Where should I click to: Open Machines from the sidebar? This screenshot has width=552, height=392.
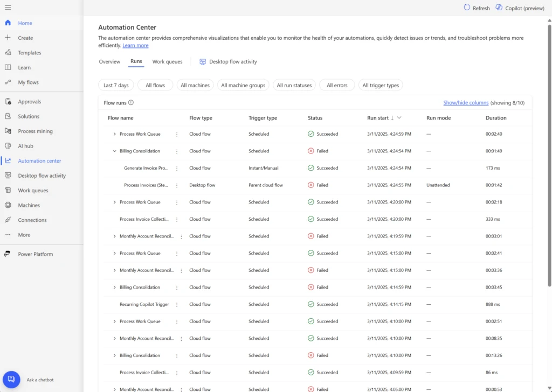point(29,205)
